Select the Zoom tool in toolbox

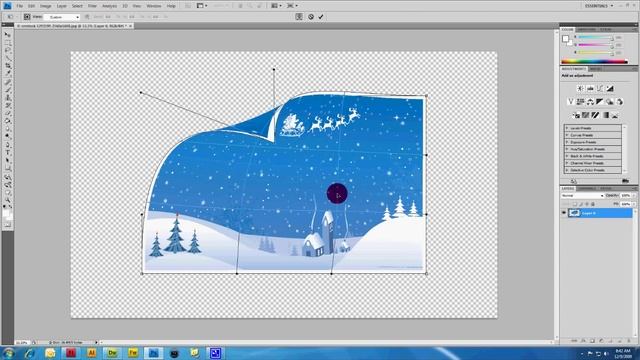(7, 200)
